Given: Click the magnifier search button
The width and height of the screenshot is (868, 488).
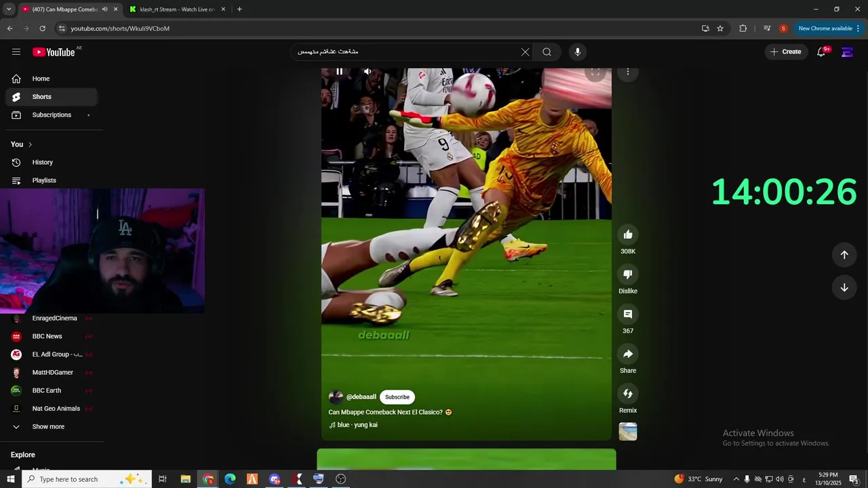Looking at the screenshot, I should click(547, 52).
